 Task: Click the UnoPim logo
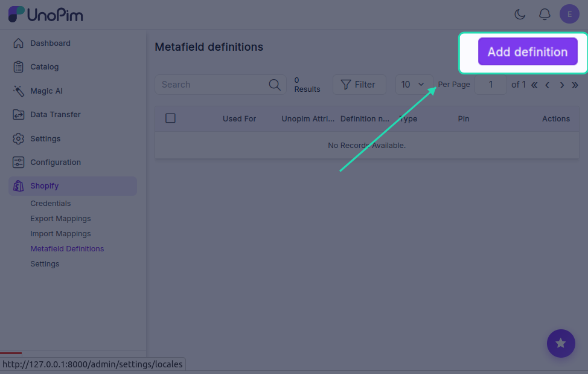point(45,15)
